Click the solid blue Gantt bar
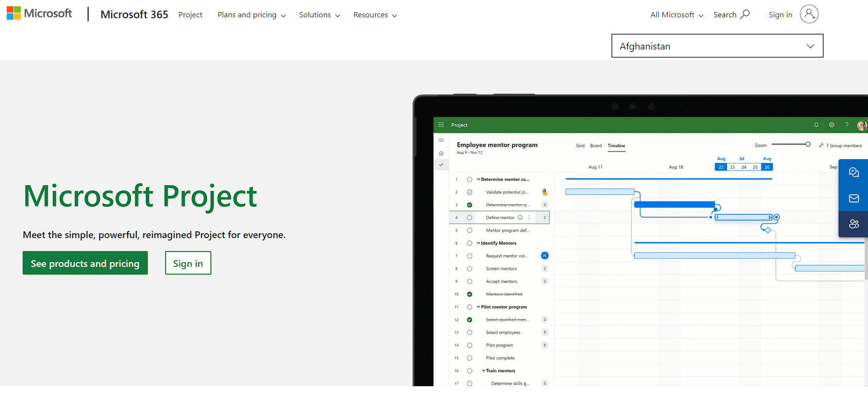This screenshot has height=404, width=868. pyautogui.click(x=674, y=204)
